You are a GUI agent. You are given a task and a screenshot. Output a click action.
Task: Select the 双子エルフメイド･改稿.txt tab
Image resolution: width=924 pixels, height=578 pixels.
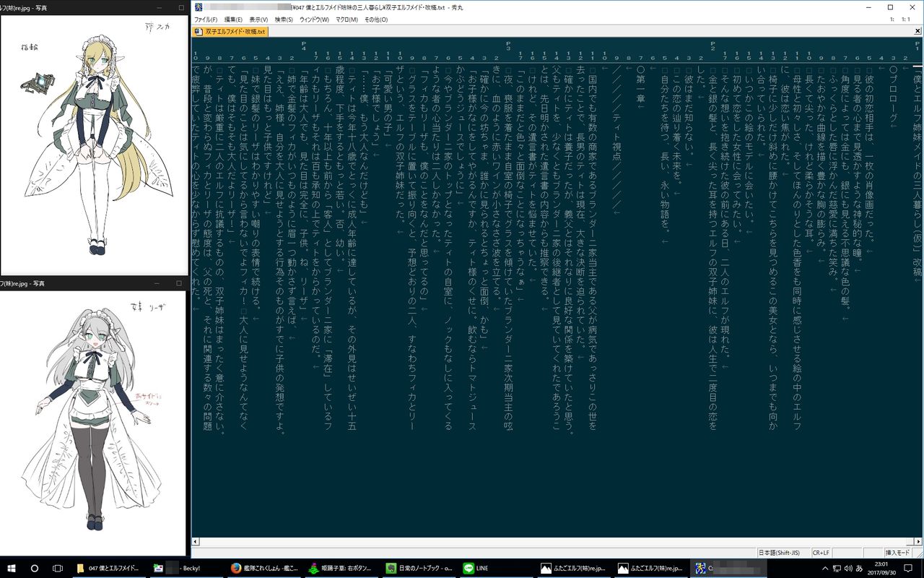click(230, 32)
